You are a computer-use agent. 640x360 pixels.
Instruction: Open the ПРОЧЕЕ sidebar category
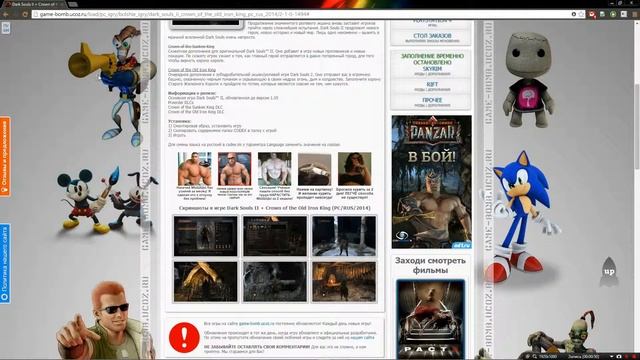[431, 102]
